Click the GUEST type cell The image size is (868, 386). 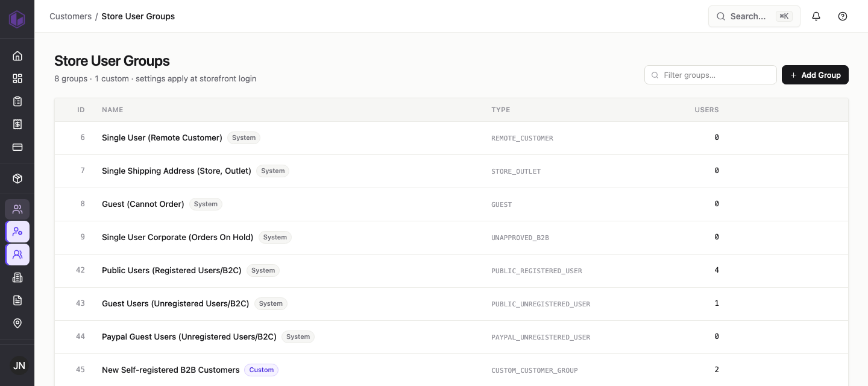tap(502, 204)
